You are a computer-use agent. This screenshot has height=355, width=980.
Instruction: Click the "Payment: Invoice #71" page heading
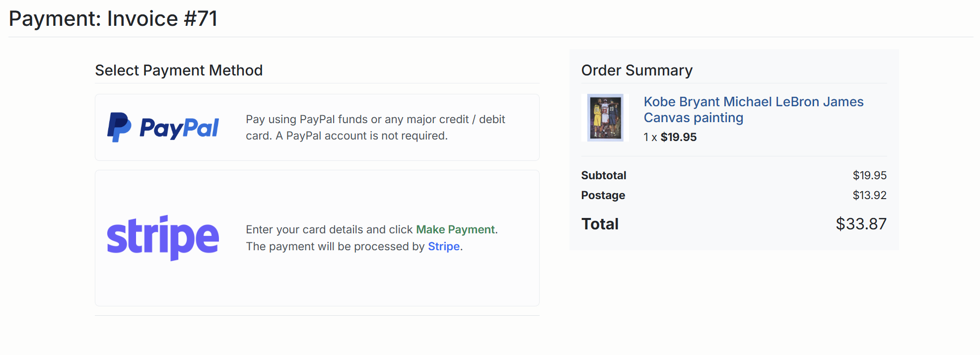pyautogui.click(x=113, y=19)
